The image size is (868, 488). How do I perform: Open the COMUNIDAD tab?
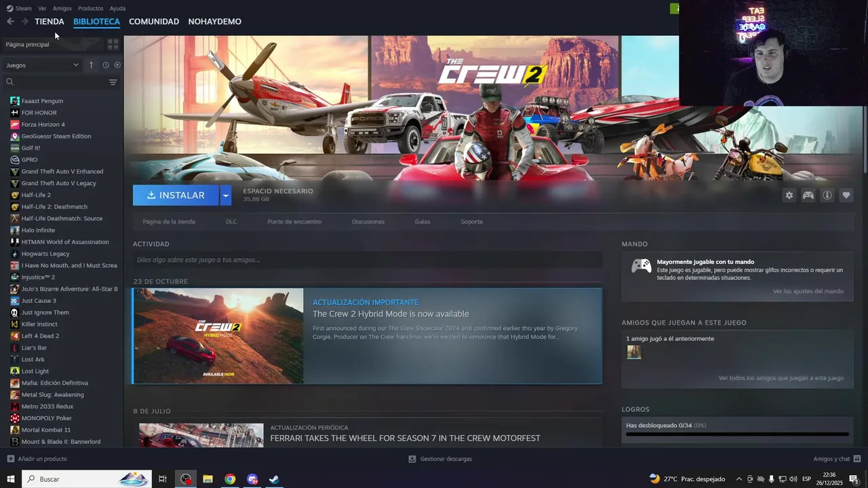(154, 22)
